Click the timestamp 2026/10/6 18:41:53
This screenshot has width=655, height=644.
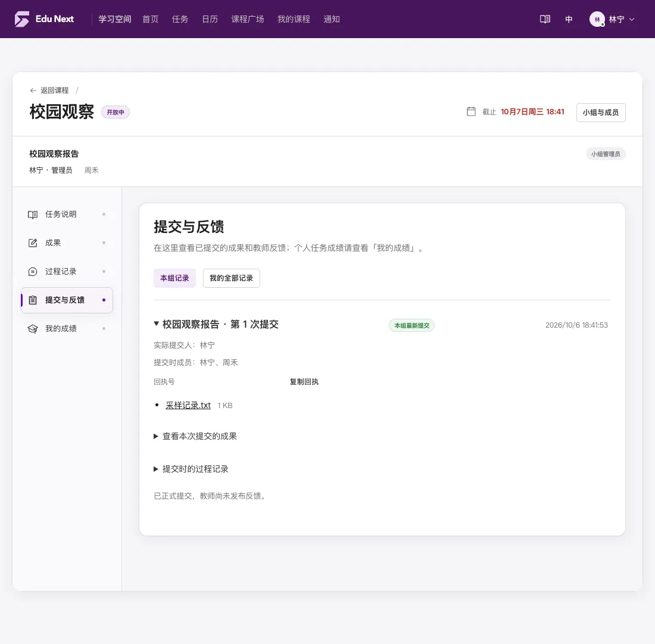pyautogui.click(x=576, y=325)
